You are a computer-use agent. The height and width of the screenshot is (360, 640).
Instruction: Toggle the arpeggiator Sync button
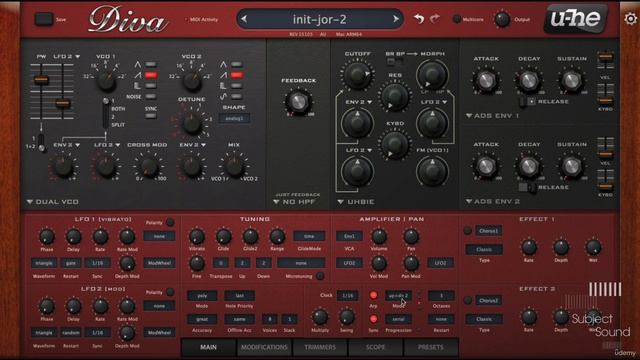pos(373,319)
